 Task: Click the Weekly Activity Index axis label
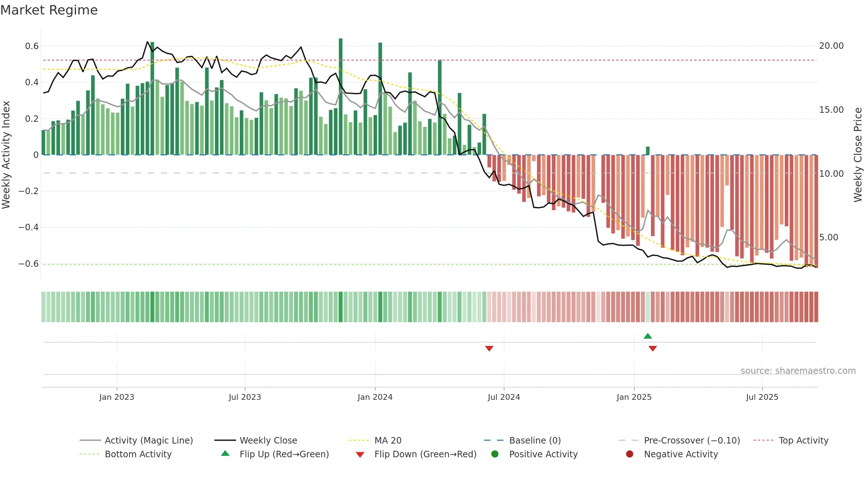6,155
